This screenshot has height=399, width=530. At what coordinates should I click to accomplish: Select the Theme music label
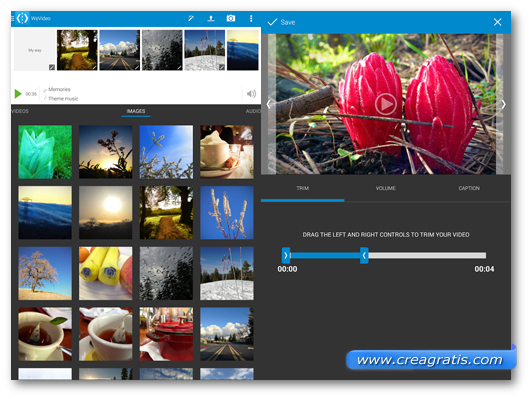(63, 99)
